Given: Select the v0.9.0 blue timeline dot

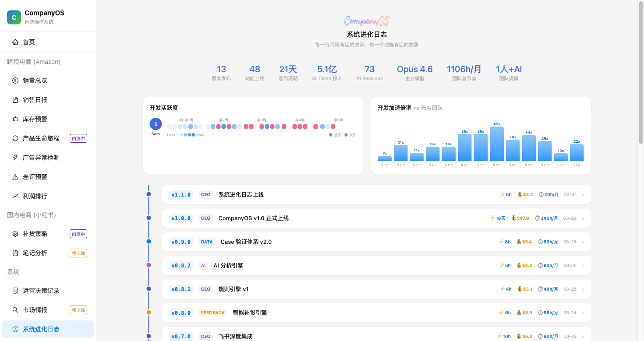Looking at the screenshot, I should 149,241.
